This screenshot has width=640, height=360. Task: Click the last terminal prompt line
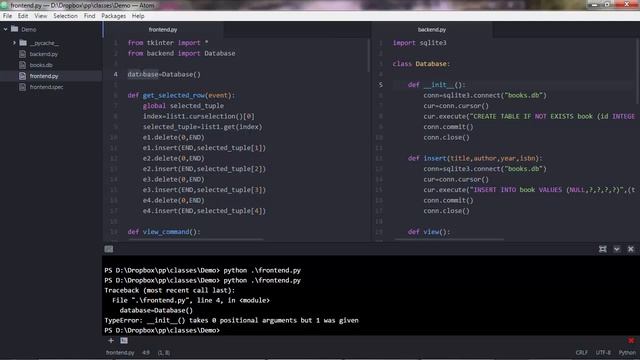[x=162, y=330]
